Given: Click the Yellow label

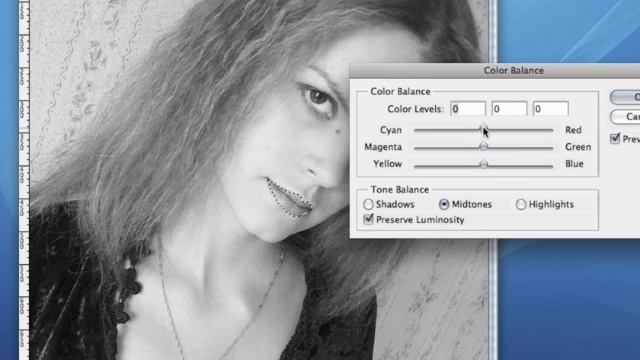Looking at the screenshot, I should point(387,164).
